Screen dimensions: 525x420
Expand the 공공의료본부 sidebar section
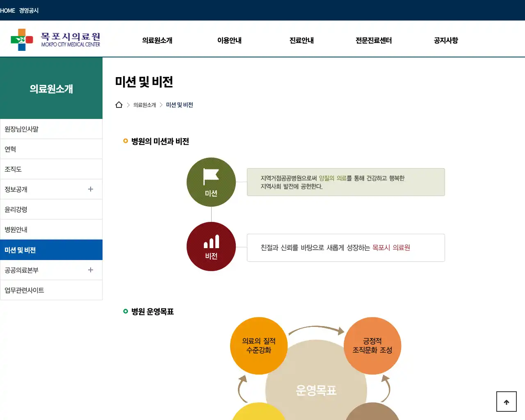(x=90, y=270)
